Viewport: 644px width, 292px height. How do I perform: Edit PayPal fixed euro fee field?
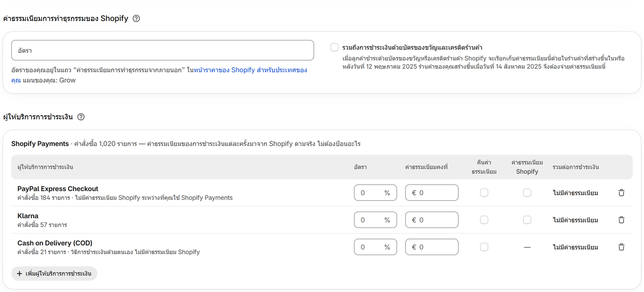432,193
